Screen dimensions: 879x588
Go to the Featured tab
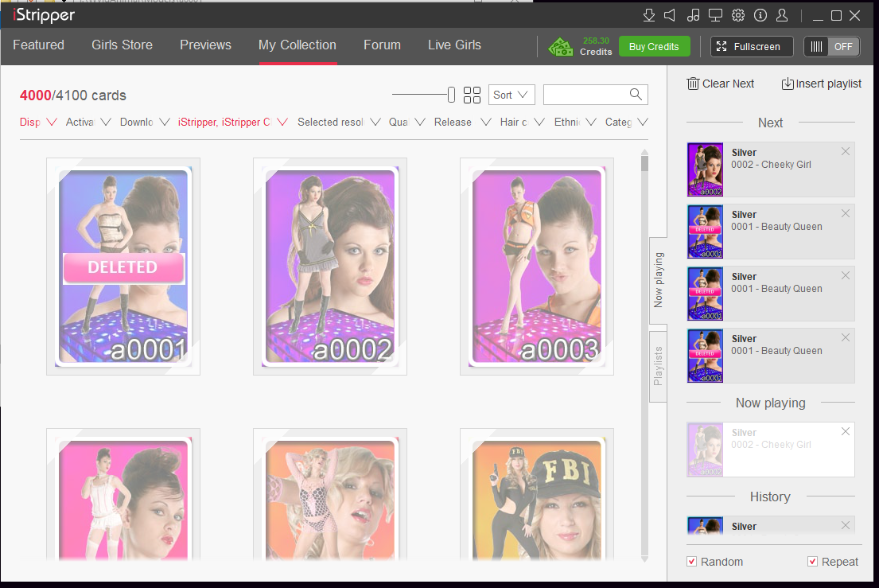point(39,45)
